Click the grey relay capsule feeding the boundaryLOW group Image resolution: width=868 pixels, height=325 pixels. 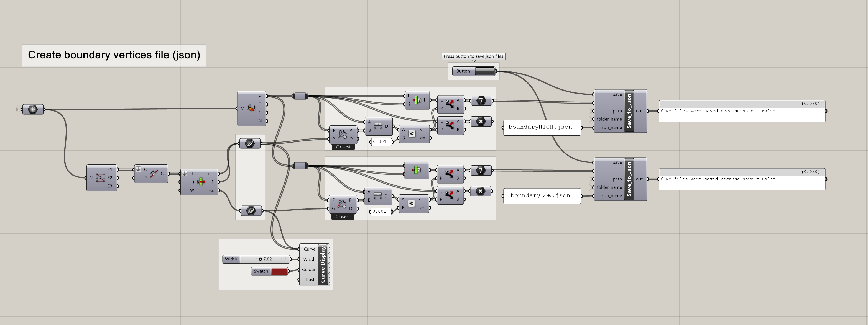[x=300, y=166]
